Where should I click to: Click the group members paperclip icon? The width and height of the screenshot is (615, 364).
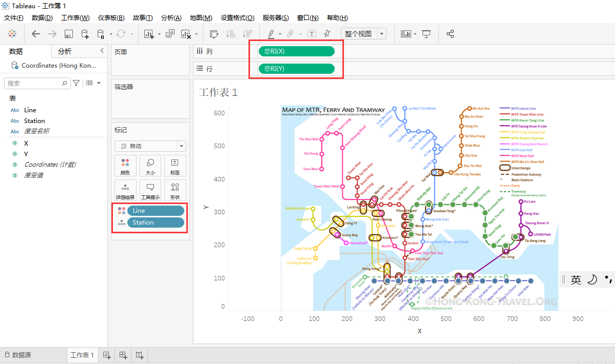pos(290,34)
